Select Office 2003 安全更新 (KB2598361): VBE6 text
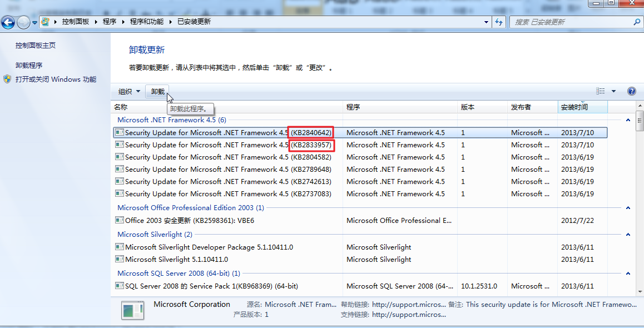The height and width of the screenshot is (328, 644). pyautogui.click(x=190, y=221)
